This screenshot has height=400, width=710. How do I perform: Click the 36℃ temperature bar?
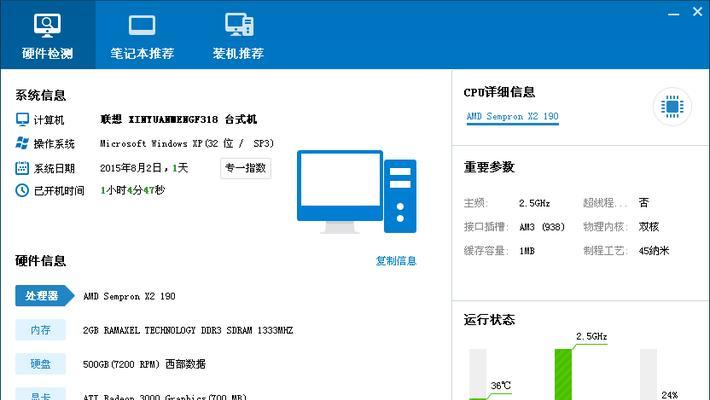pyautogui.click(x=478, y=374)
